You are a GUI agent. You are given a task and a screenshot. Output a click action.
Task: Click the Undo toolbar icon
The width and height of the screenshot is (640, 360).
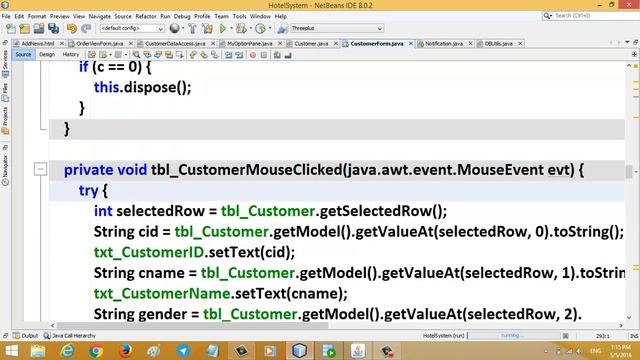click(x=72, y=28)
